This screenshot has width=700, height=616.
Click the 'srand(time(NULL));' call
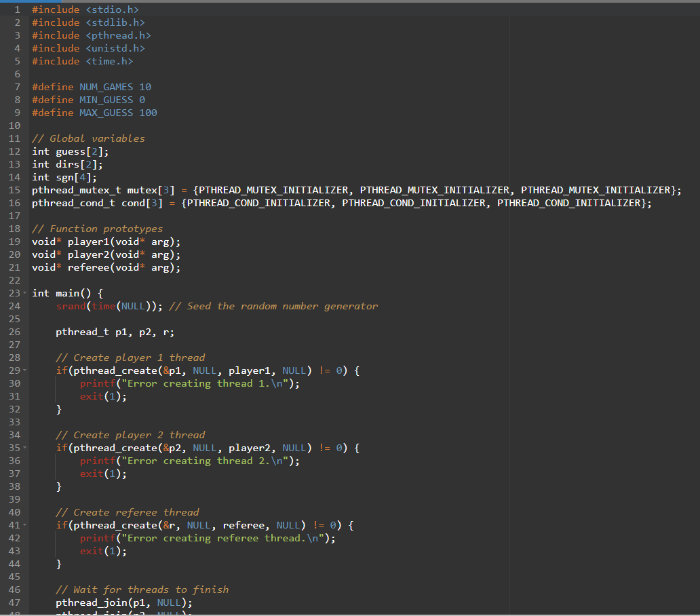tap(109, 306)
